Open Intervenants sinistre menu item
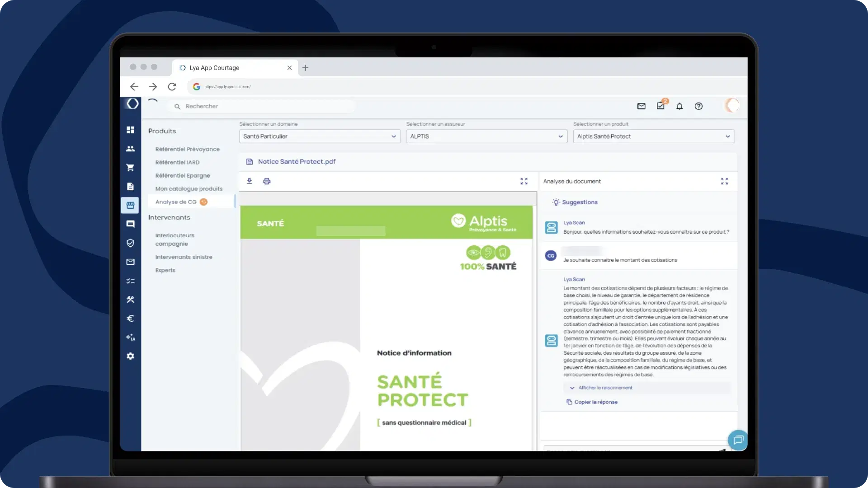Image resolution: width=868 pixels, height=488 pixels. (x=184, y=257)
